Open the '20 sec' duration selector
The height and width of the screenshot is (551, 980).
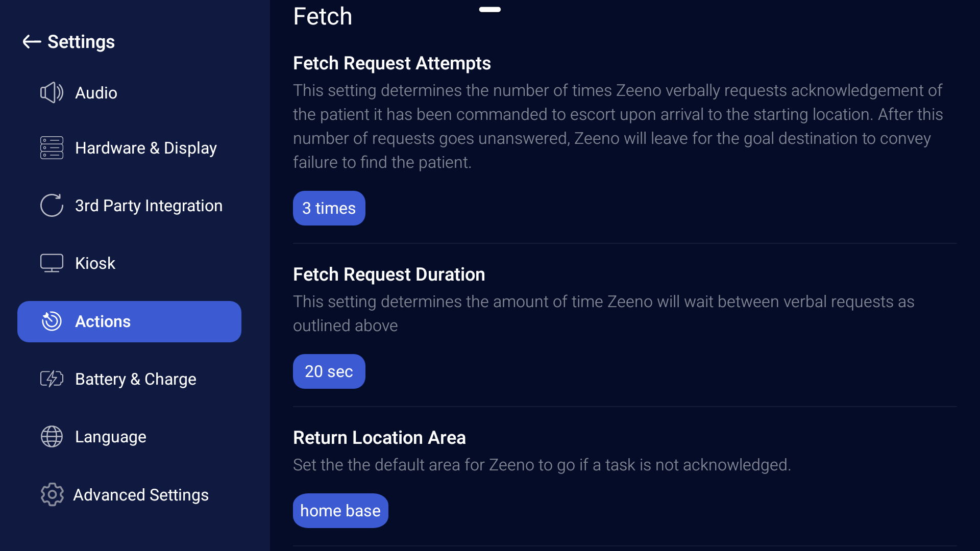click(329, 371)
